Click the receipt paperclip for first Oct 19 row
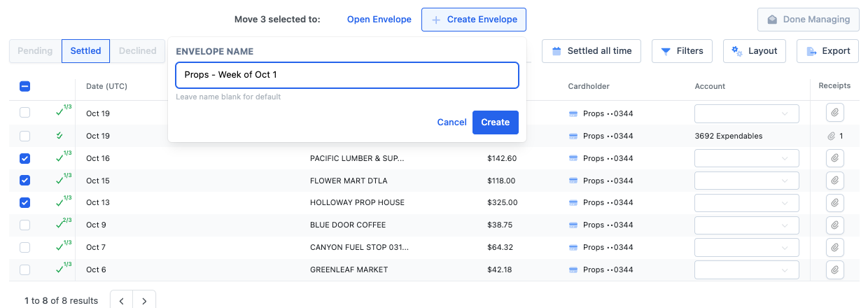This screenshot has width=868, height=308. point(834,113)
